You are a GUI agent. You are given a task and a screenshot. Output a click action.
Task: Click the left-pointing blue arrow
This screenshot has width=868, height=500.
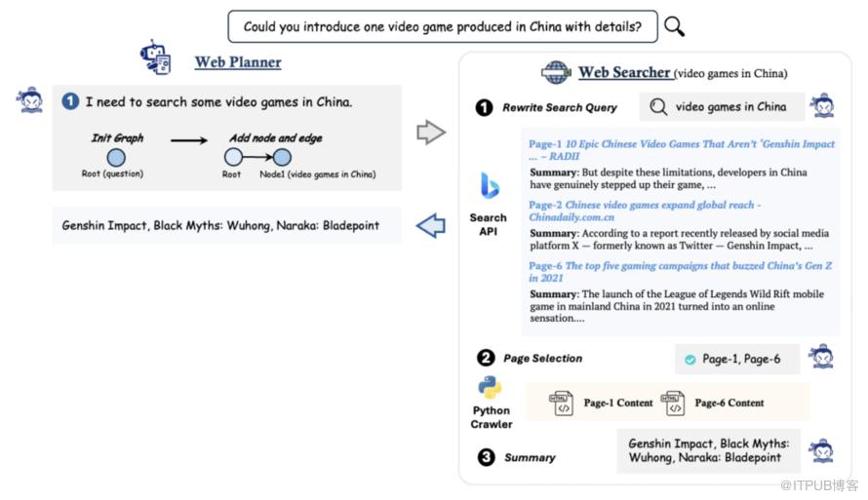click(x=431, y=226)
